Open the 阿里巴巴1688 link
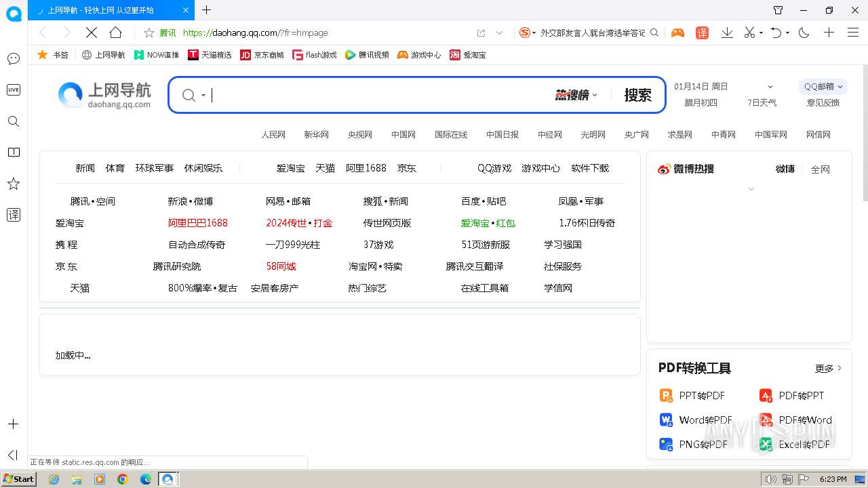868x488 pixels. (198, 223)
